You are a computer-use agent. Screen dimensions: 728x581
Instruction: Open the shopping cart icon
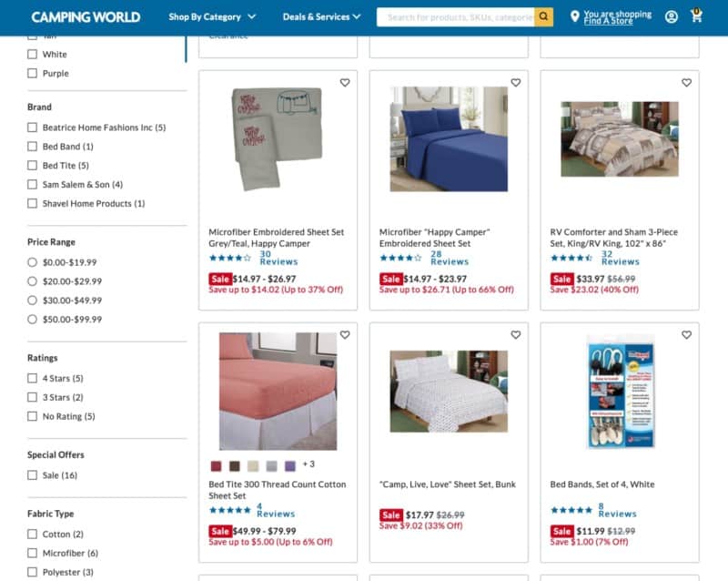696,15
